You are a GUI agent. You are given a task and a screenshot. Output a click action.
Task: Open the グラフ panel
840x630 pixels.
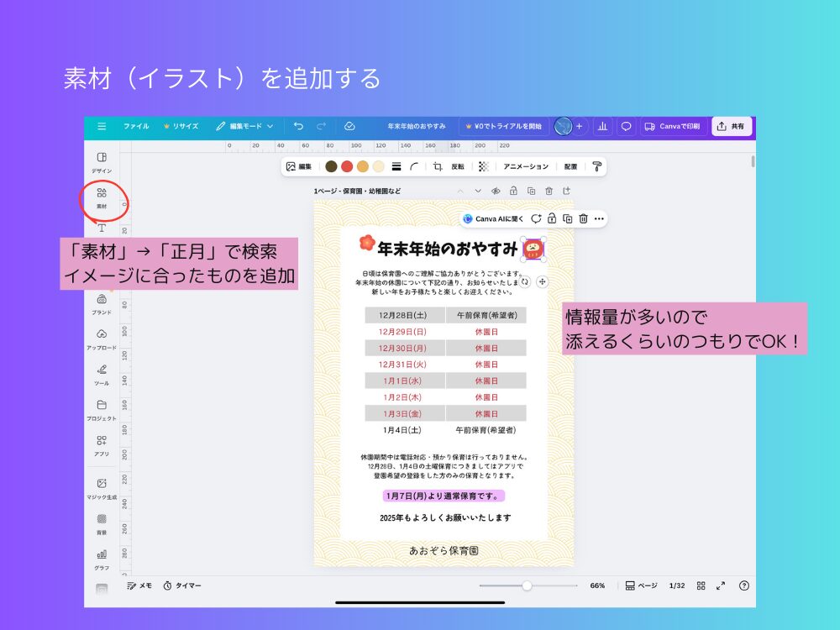[x=102, y=556]
